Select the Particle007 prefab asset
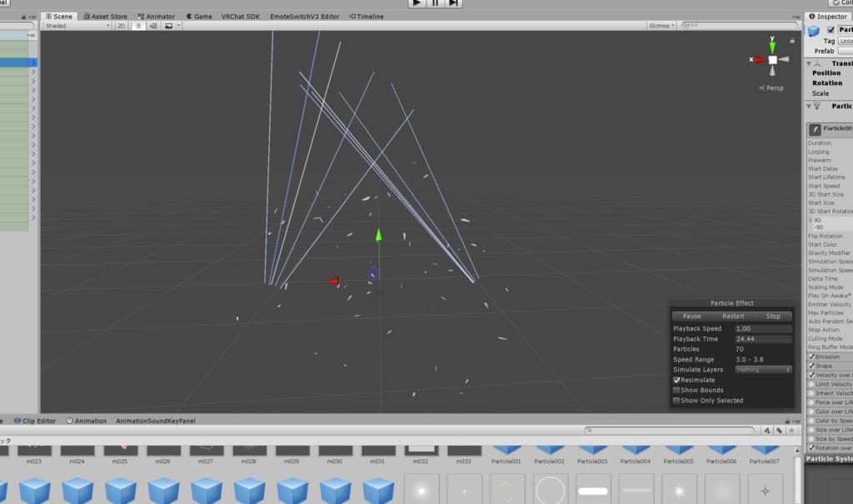Viewport: 853px width, 504px height. (x=765, y=455)
